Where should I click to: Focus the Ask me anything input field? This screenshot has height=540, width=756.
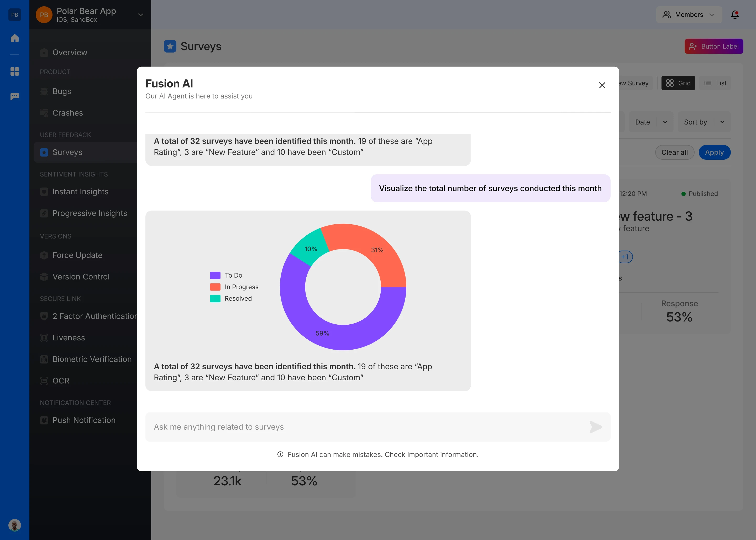(x=366, y=427)
